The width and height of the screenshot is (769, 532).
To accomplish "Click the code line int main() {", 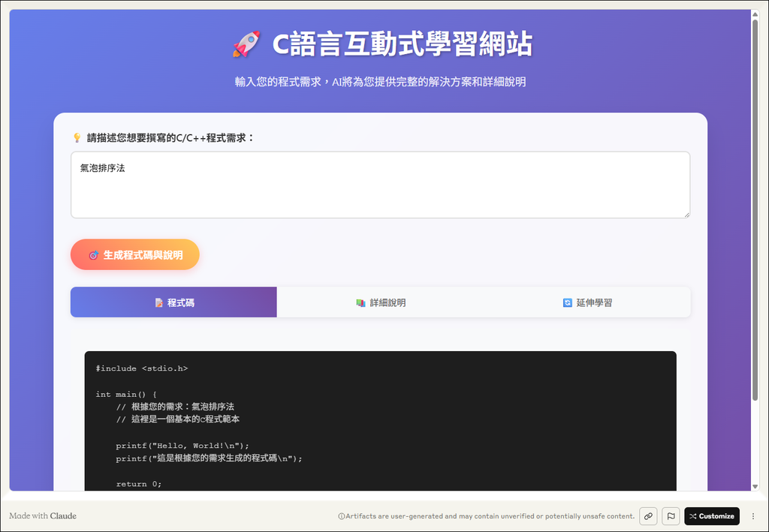I will (126, 395).
